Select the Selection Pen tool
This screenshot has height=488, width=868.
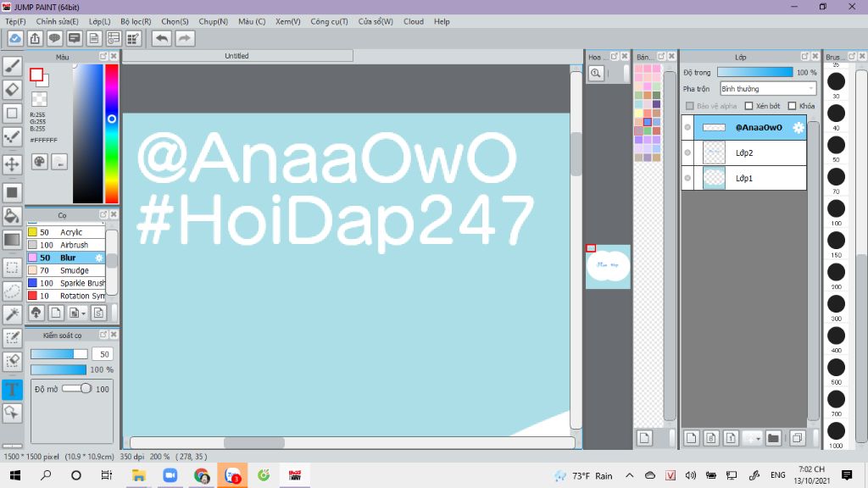point(12,337)
